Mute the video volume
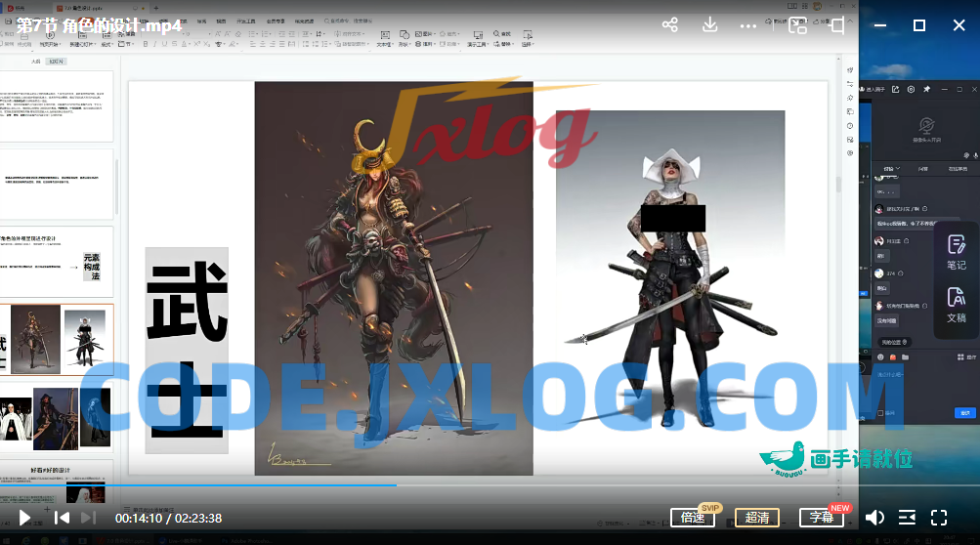980x545 pixels. 875,518
